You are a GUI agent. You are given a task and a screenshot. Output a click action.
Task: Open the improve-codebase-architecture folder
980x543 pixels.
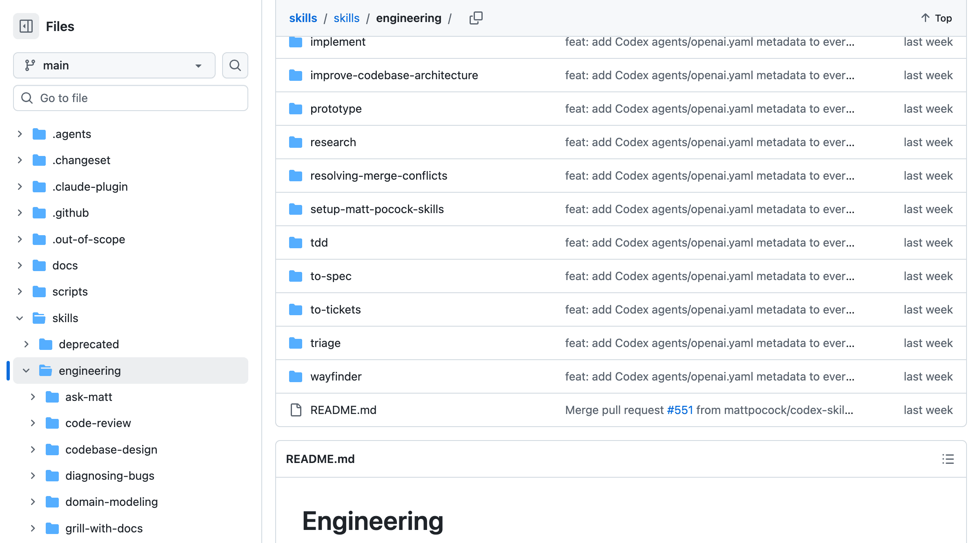point(394,75)
